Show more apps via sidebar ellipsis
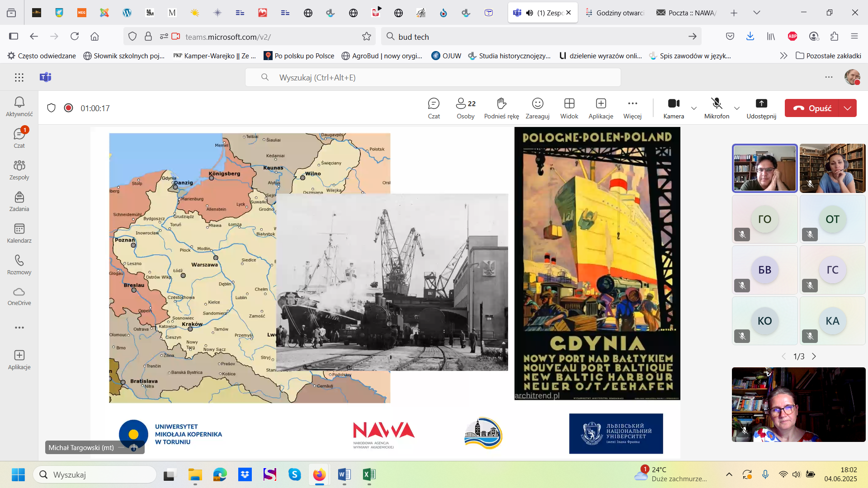 [19, 328]
